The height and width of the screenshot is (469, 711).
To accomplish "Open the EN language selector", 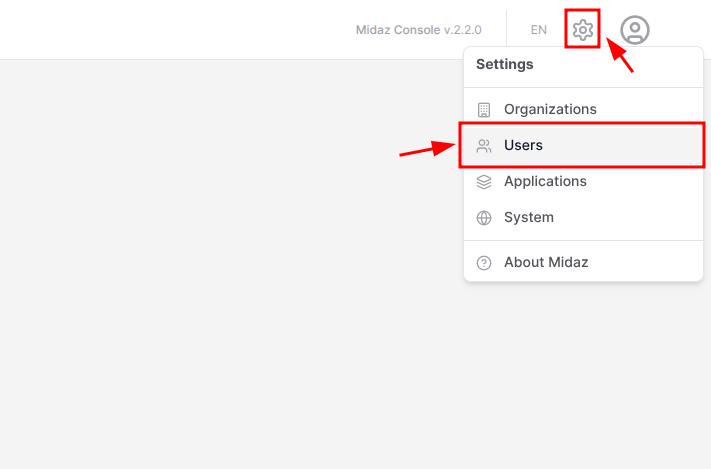I will pyautogui.click(x=539, y=30).
